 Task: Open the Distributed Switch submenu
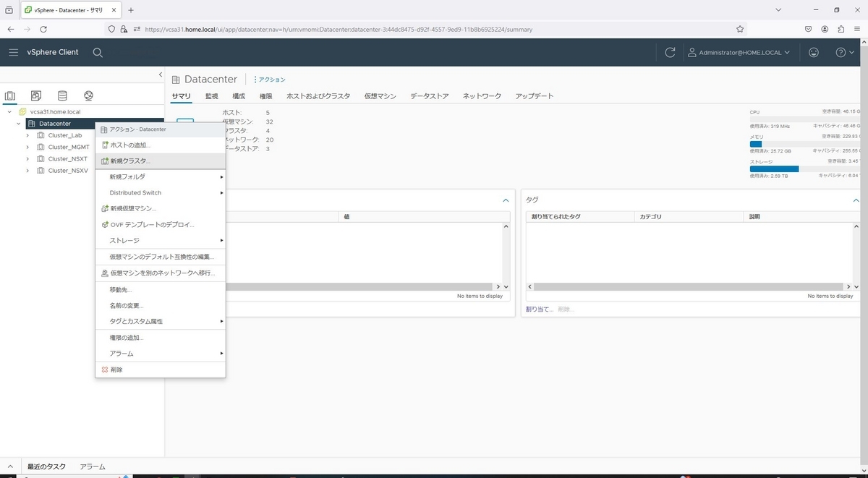pyautogui.click(x=161, y=192)
